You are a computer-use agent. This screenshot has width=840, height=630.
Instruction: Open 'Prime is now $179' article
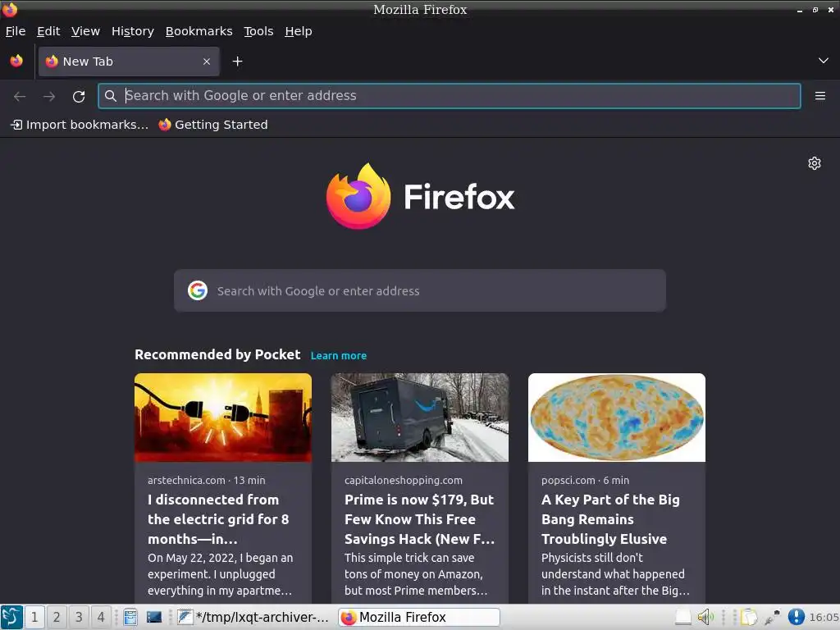coord(419,519)
